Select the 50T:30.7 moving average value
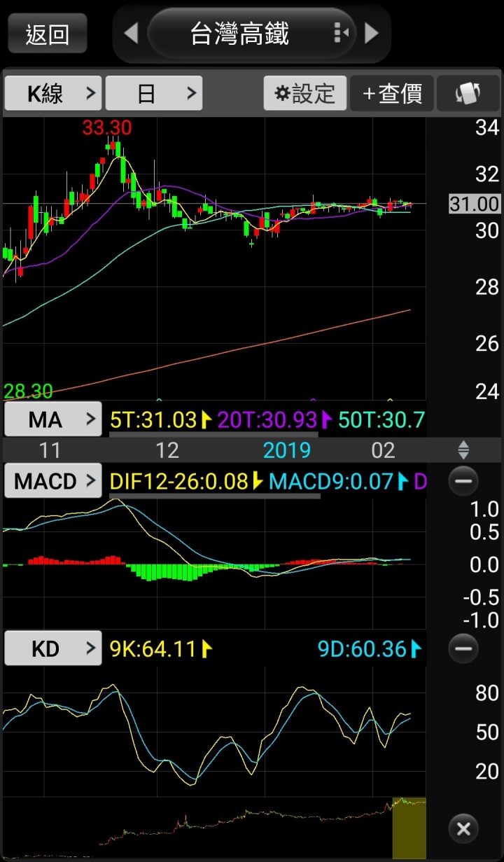 (381, 420)
